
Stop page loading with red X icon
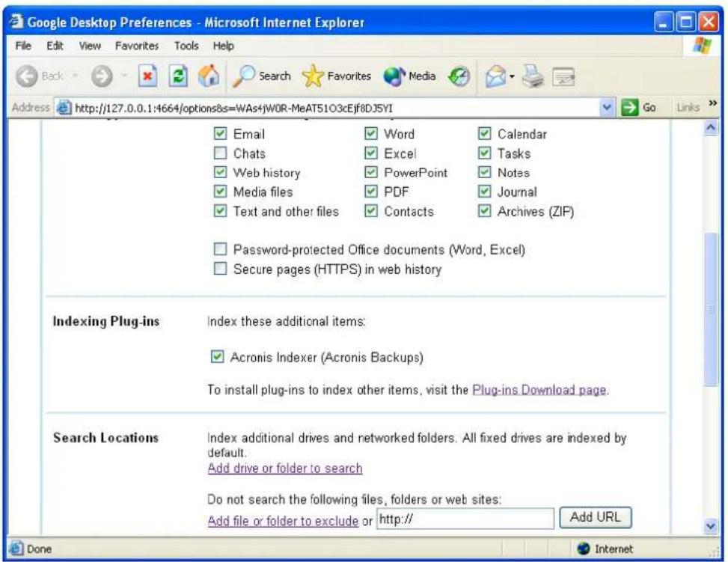pos(147,76)
